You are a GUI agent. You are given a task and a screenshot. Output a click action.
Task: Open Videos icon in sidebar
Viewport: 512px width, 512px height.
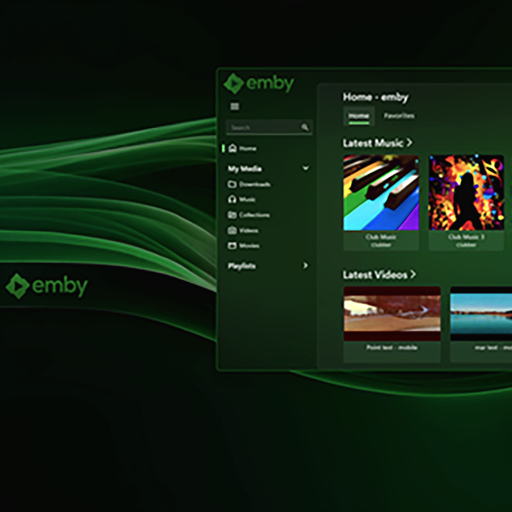coord(232,230)
